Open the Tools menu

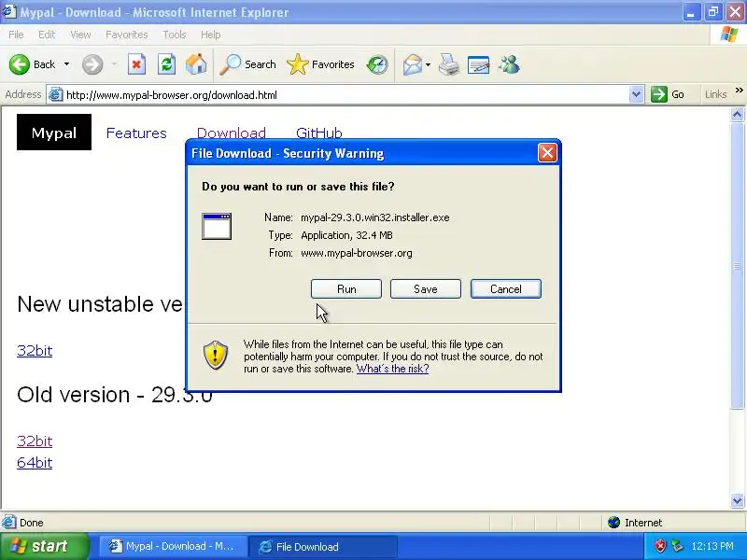tap(175, 35)
